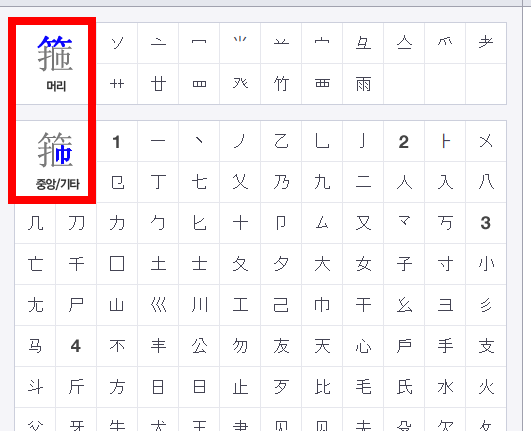Choose the 八 eight component
Screen dimensions: 531x431
(486, 182)
